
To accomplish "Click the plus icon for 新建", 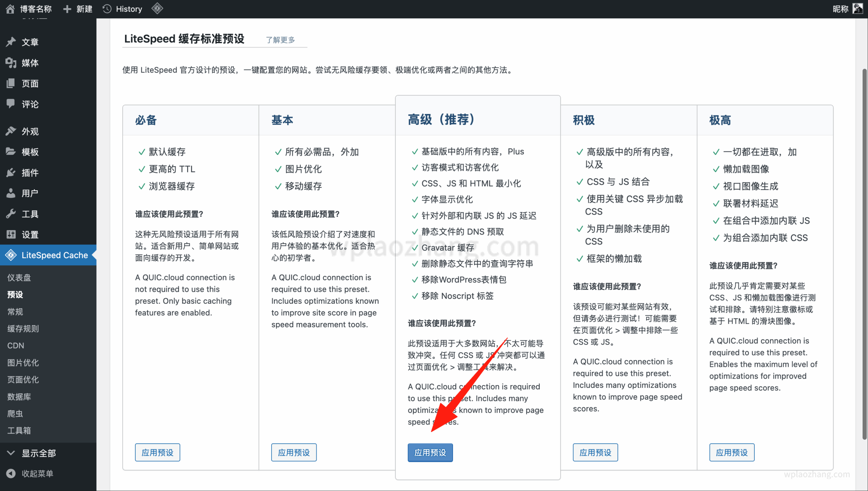I will click(67, 9).
